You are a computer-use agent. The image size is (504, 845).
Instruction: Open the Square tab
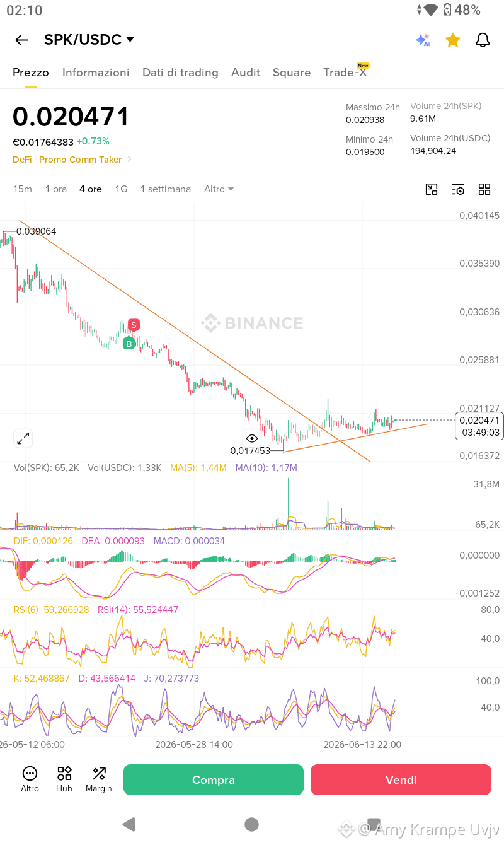coord(292,73)
